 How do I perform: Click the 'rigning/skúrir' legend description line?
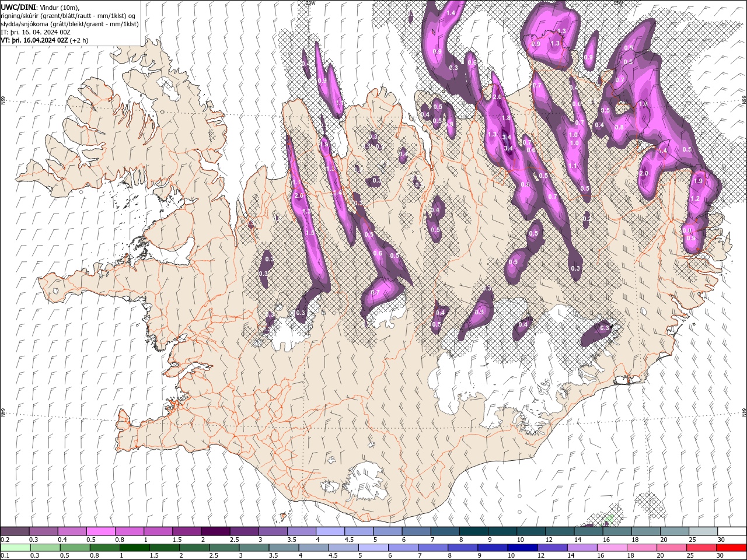(x=68, y=16)
